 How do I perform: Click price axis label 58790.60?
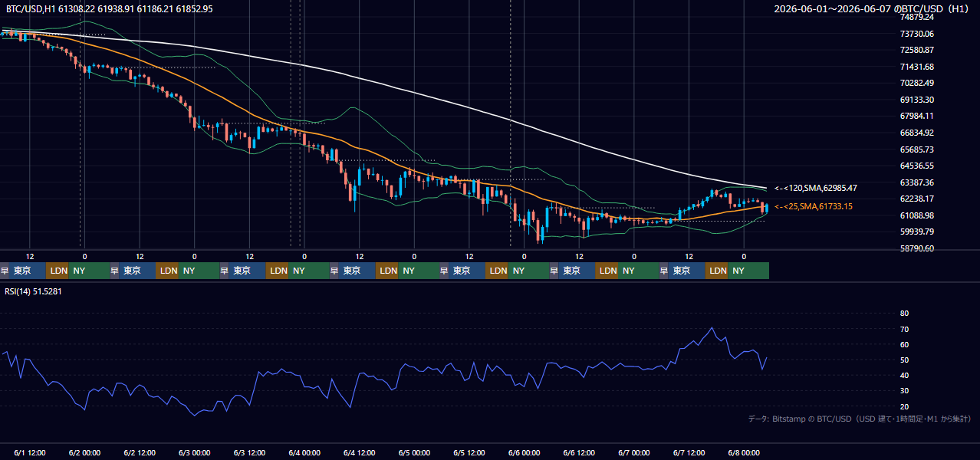[916, 248]
